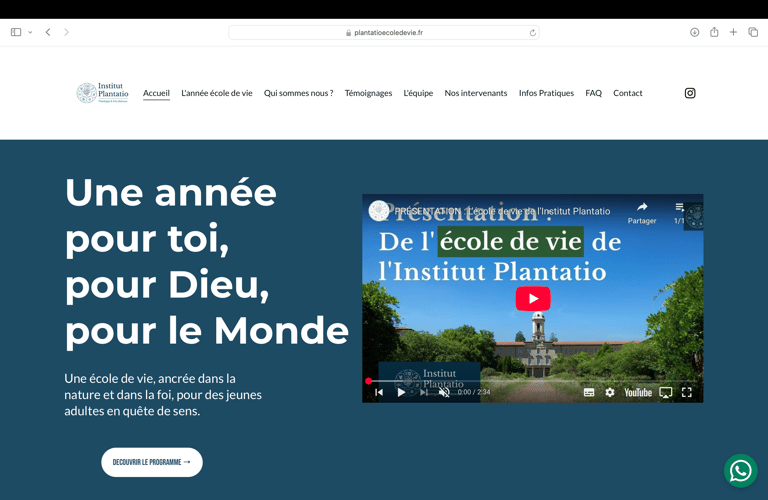Click the video progress bar scrubber
This screenshot has height=500, width=768.
click(368, 381)
